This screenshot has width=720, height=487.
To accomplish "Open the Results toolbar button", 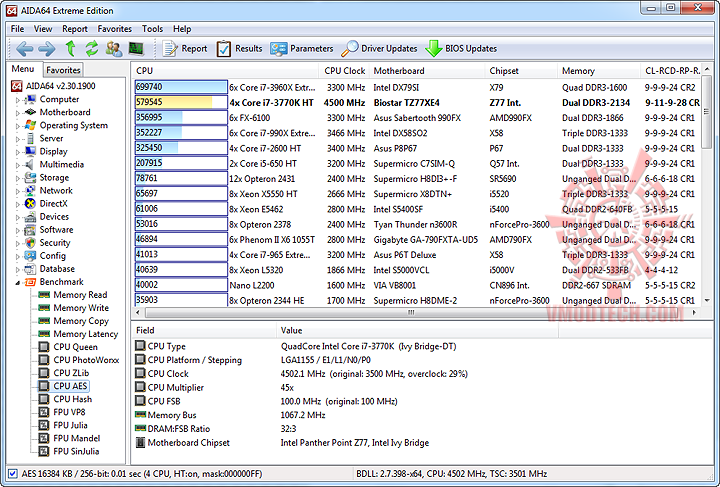I will (239, 48).
